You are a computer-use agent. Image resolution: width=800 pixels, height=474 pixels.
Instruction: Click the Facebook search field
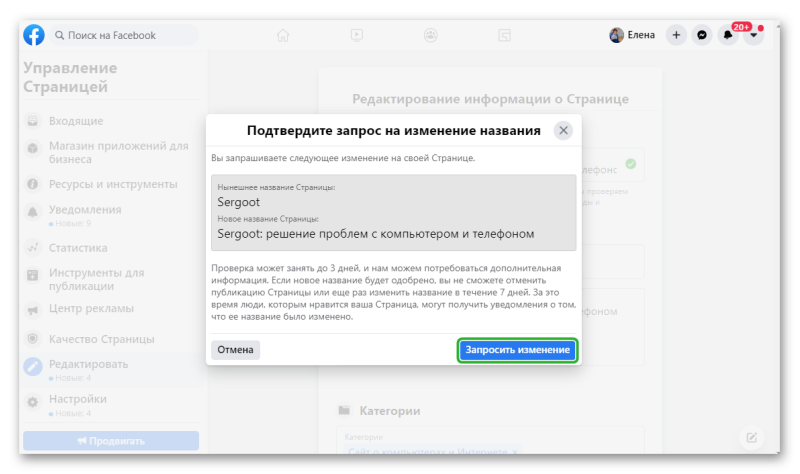[124, 35]
